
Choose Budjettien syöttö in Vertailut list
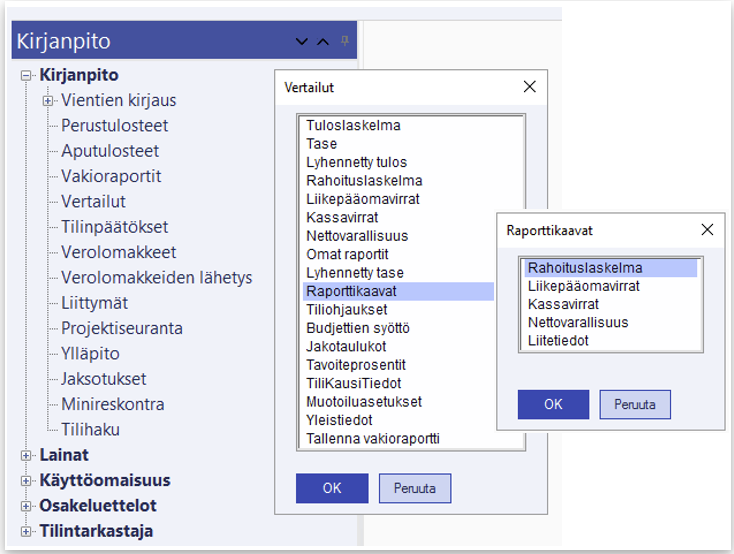(357, 328)
